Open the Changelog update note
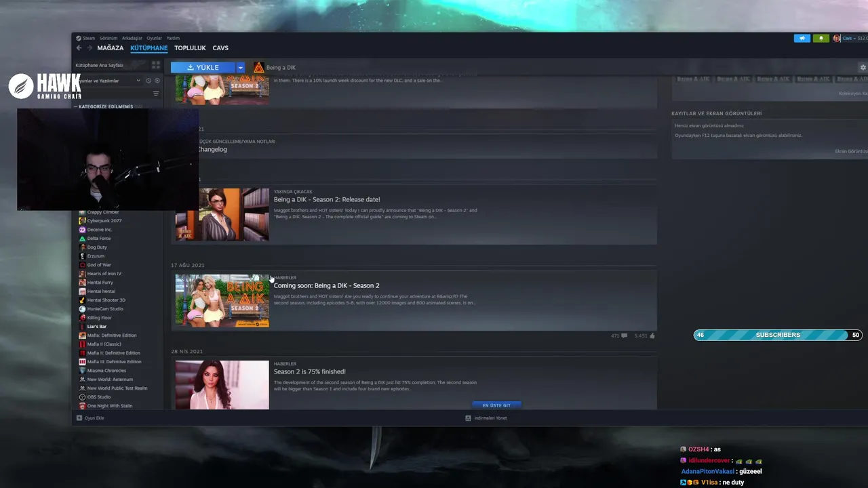Screen dimensions: 868x488 click(213, 149)
